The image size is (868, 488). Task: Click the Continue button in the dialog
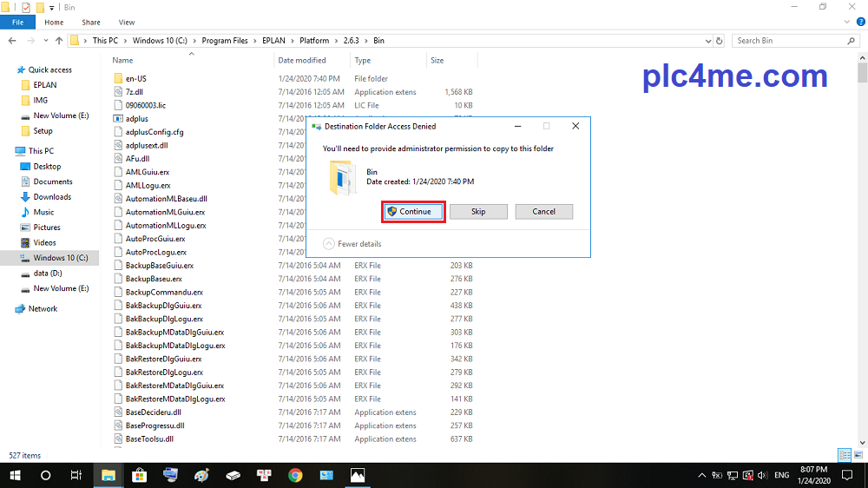415,212
